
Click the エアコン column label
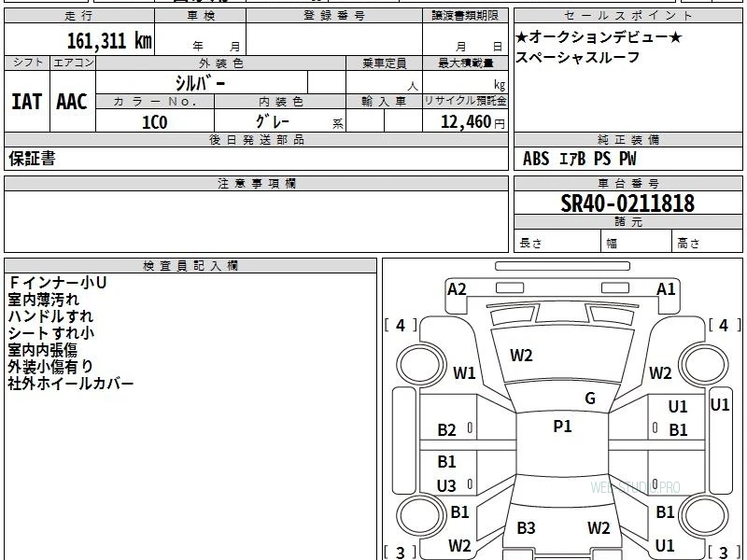(73, 63)
